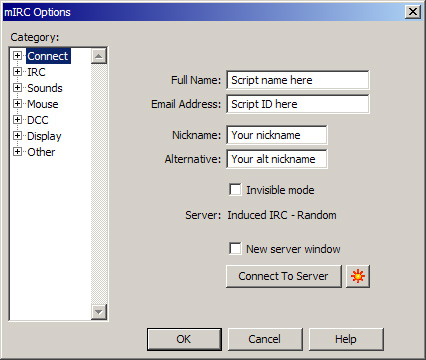Select the DCC category
426x360 pixels.
coord(38,120)
